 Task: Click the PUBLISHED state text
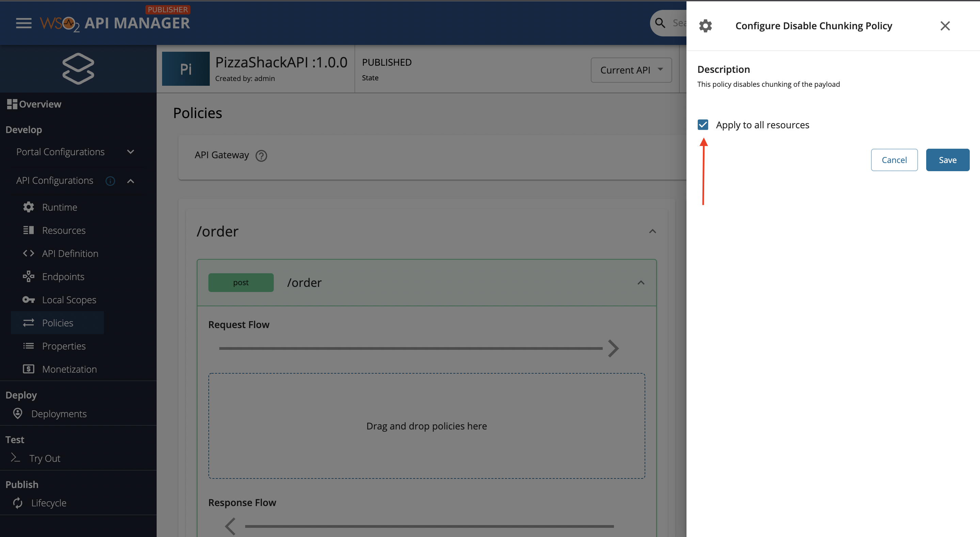click(387, 62)
